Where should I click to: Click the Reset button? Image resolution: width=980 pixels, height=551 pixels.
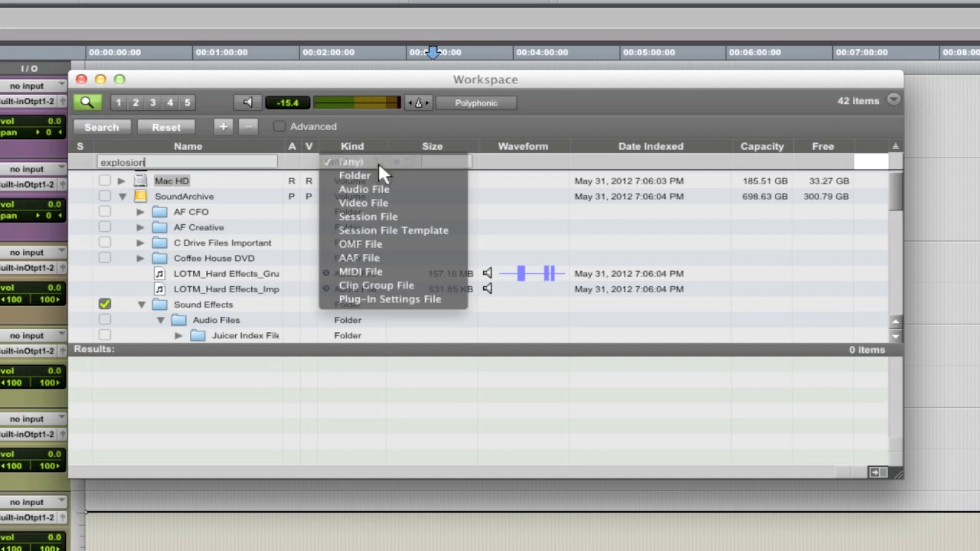[166, 127]
